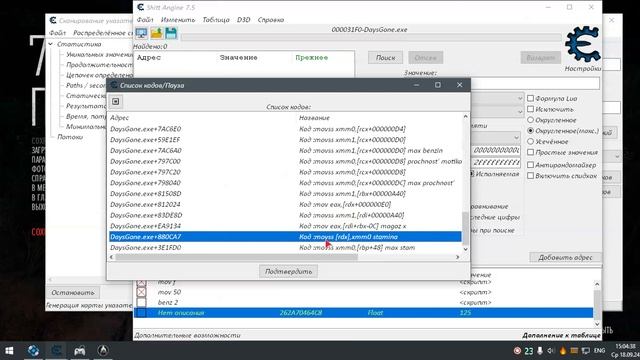
Task: Toggle the checkbox of the 'benz 2' row
Action: click(141, 302)
